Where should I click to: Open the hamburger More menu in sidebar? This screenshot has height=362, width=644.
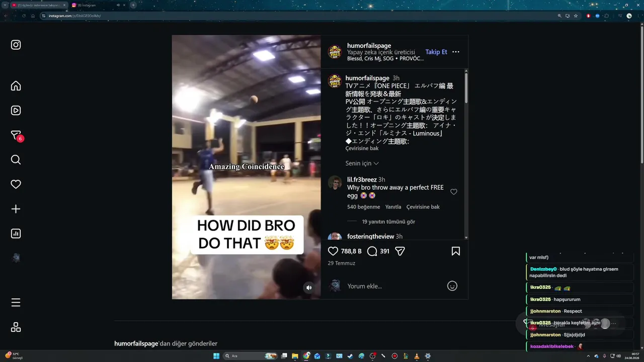(16, 303)
